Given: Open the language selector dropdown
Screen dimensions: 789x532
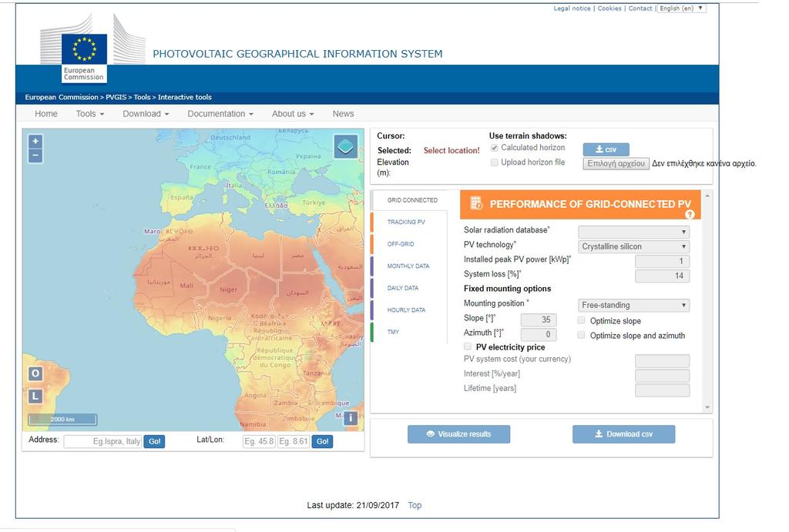Looking at the screenshot, I should pyautogui.click(x=681, y=8).
